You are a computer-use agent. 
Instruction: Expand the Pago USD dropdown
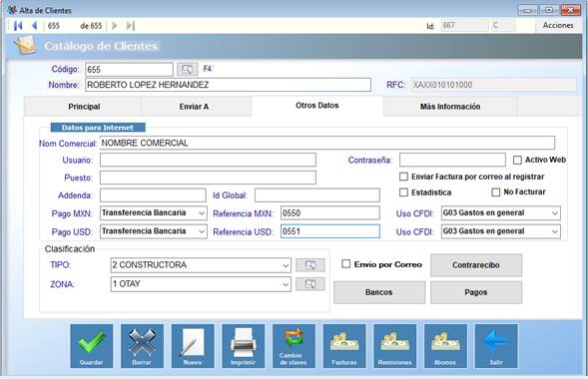point(202,231)
